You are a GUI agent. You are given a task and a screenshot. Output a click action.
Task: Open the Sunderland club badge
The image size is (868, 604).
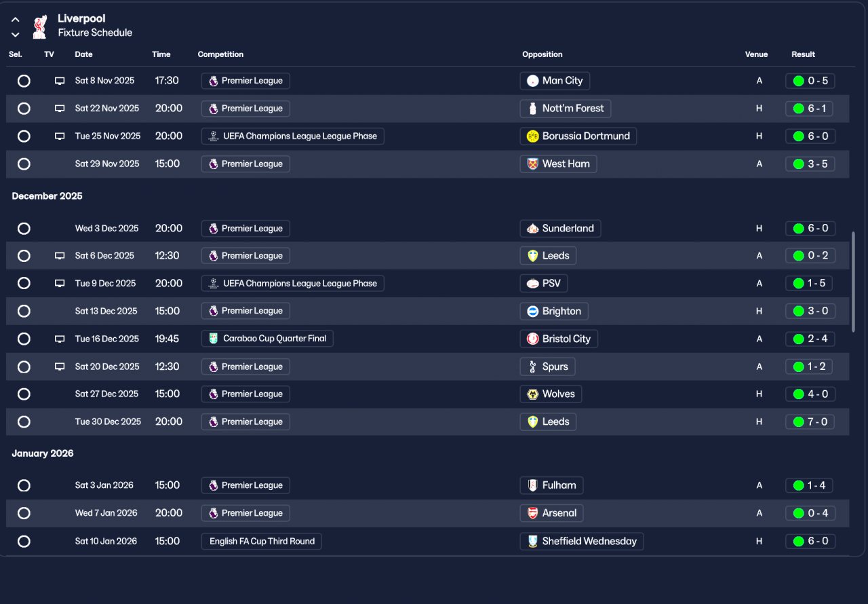[x=532, y=229]
